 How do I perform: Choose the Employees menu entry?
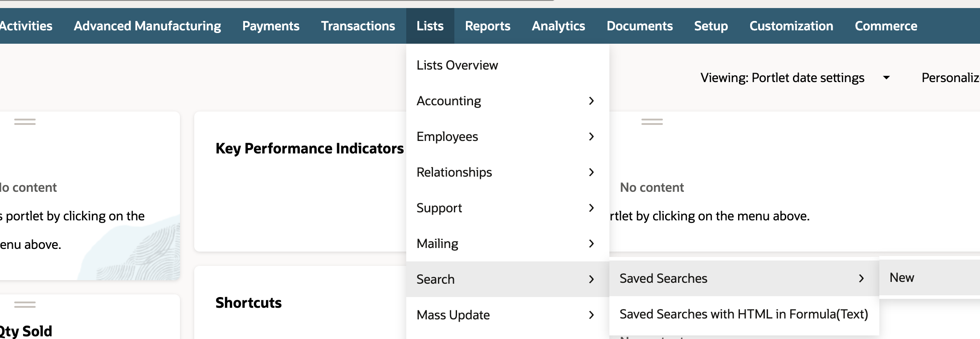pos(508,136)
